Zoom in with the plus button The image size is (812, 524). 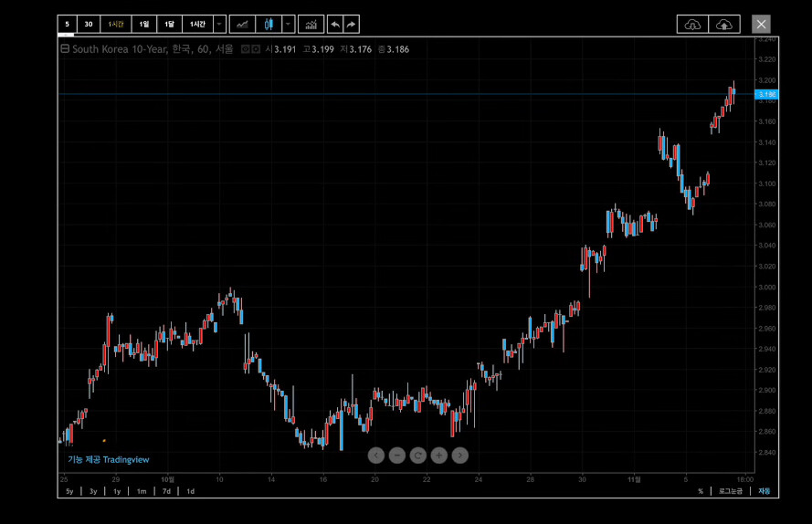(x=438, y=456)
